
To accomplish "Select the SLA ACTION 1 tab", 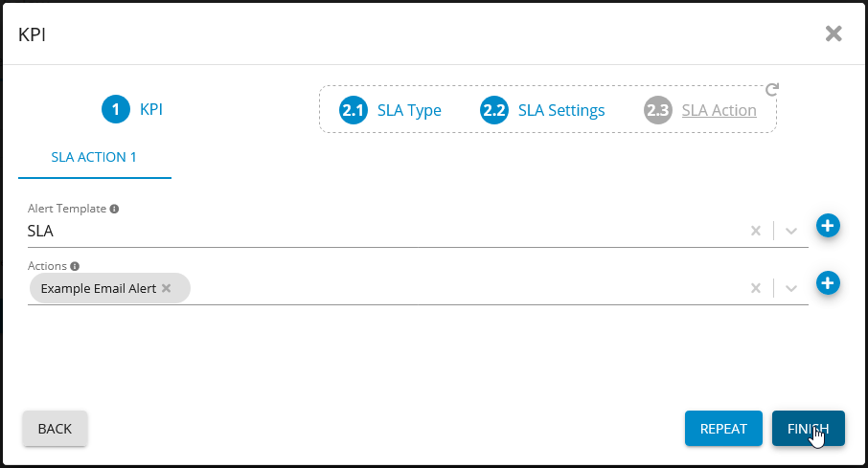I will 94,157.
